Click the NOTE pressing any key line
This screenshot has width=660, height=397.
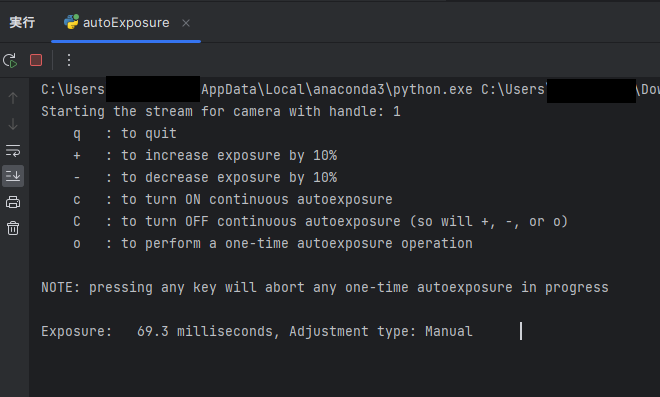(x=325, y=288)
